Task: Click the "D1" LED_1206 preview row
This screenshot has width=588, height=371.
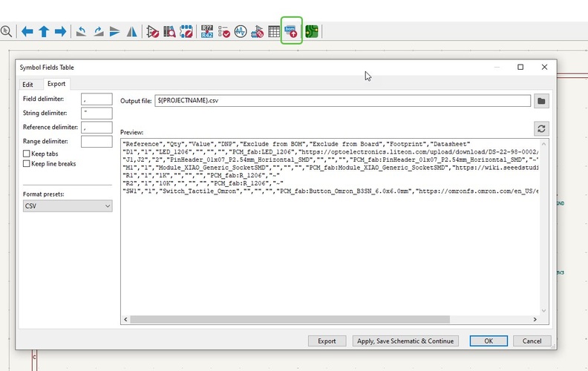Action: tap(331, 152)
